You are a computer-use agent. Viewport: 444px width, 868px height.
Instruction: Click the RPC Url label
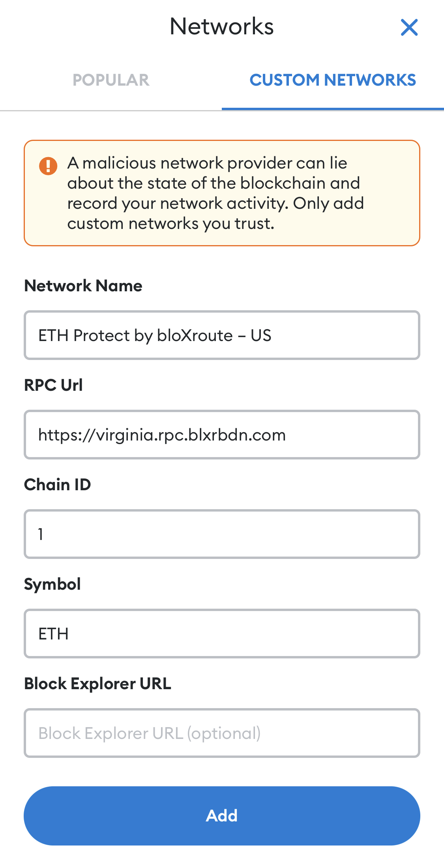[x=54, y=385]
